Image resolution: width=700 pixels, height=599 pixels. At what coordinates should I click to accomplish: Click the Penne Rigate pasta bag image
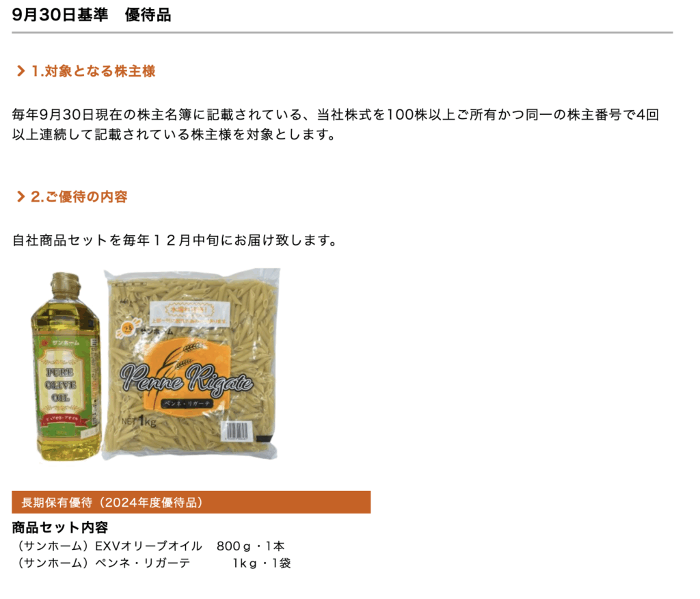pyautogui.click(x=191, y=364)
